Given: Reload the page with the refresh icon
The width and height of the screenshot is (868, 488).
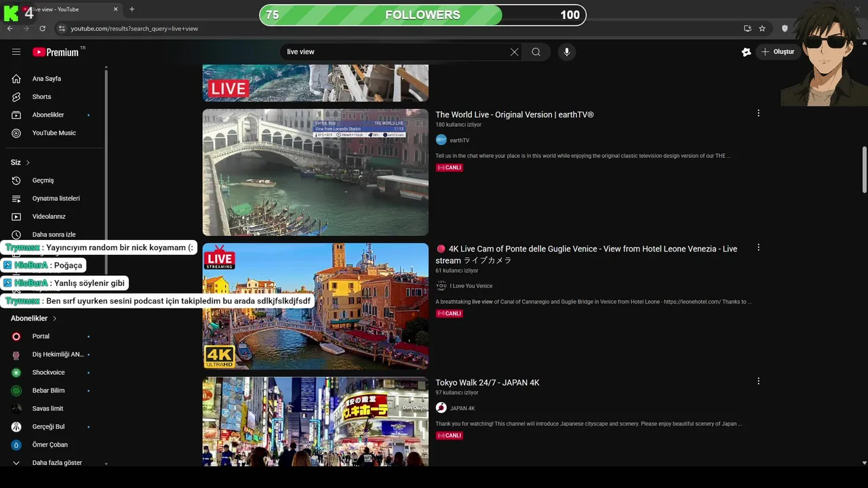Looking at the screenshot, I should 42,28.
